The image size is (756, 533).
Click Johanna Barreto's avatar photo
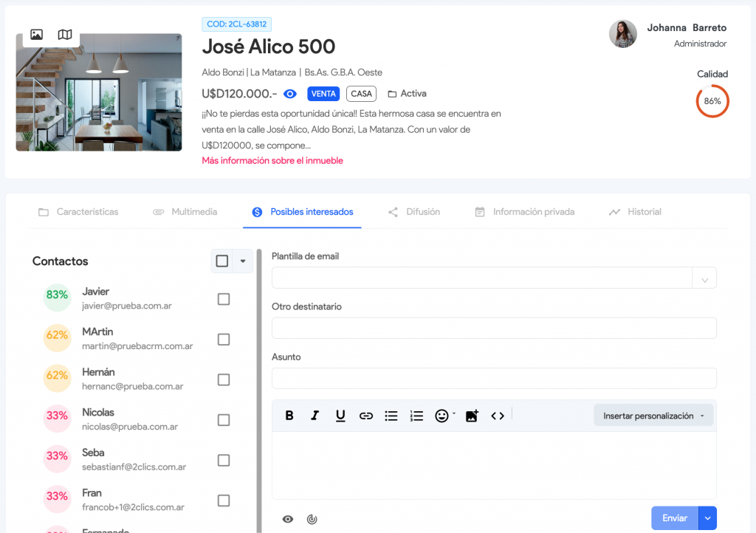click(x=623, y=34)
